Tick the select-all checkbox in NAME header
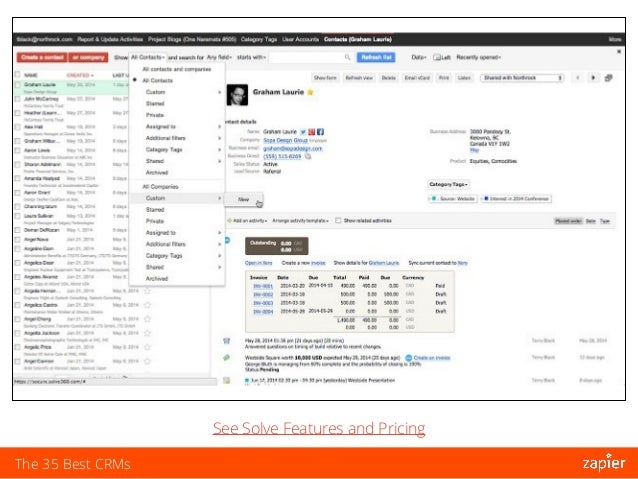This screenshot has width=638, height=479. pyautogui.click(x=17, y=74)
